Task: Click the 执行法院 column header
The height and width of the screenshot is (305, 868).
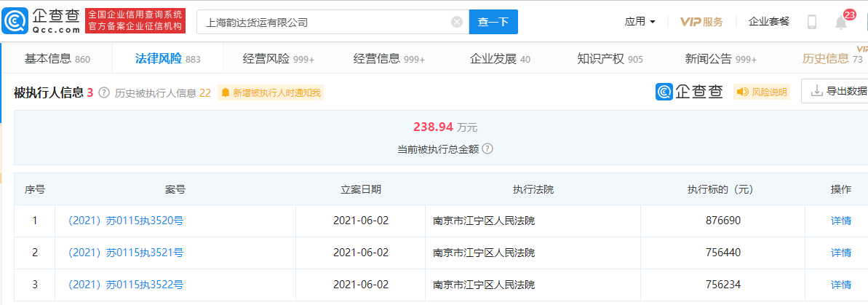Action: [x=533, y=189]
